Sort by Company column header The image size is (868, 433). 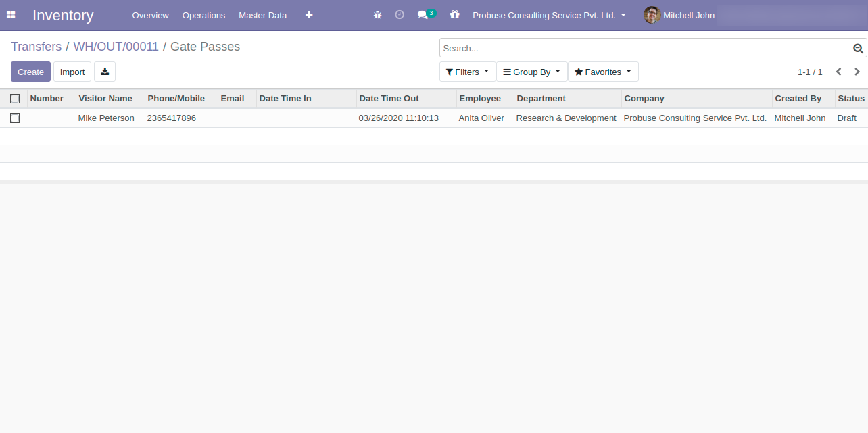tap(697, 99)
